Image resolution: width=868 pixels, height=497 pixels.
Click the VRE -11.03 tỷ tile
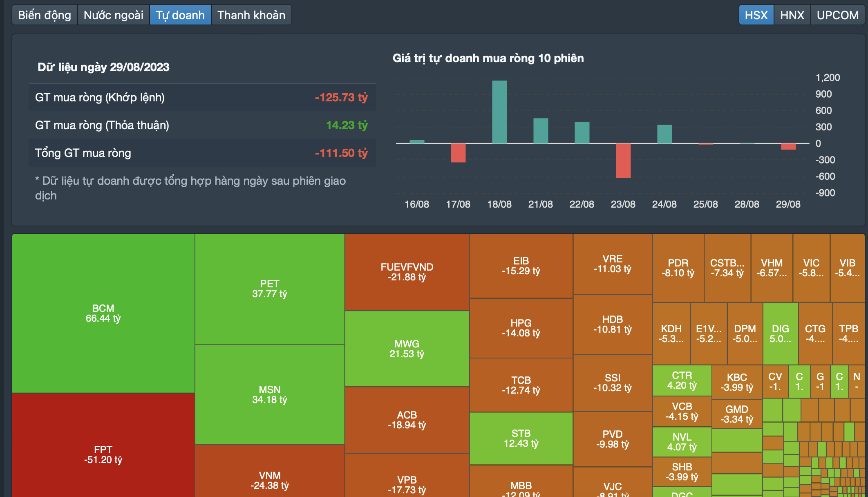point(613,264)
